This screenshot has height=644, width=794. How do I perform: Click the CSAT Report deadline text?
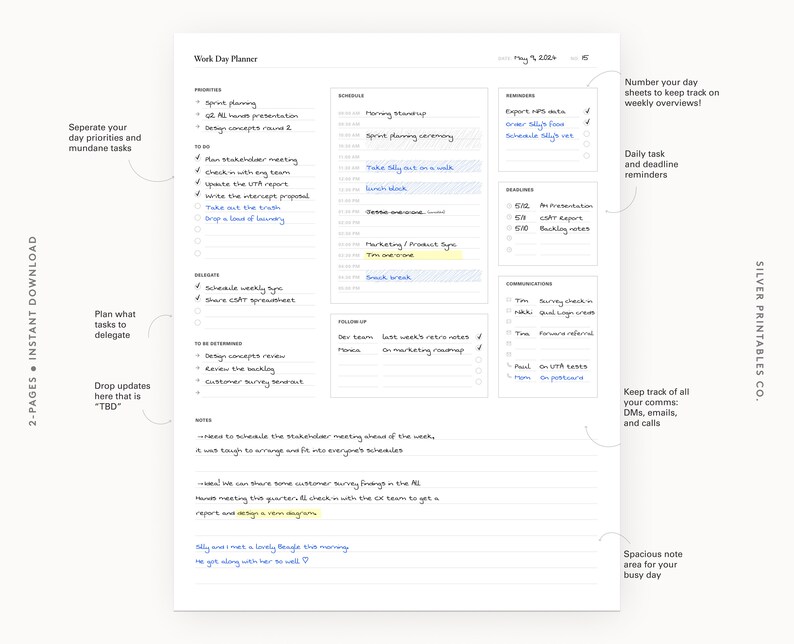[x=561, y=218]
